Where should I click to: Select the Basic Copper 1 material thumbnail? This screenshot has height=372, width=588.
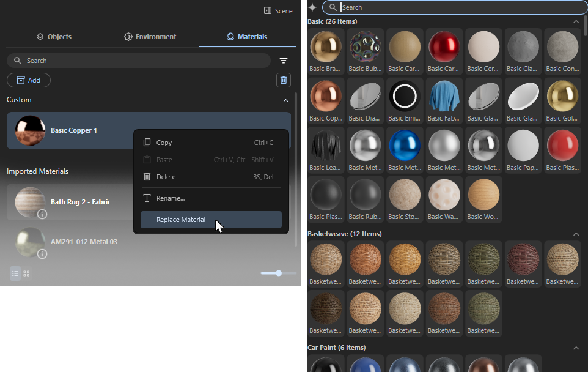coord(29,130)
